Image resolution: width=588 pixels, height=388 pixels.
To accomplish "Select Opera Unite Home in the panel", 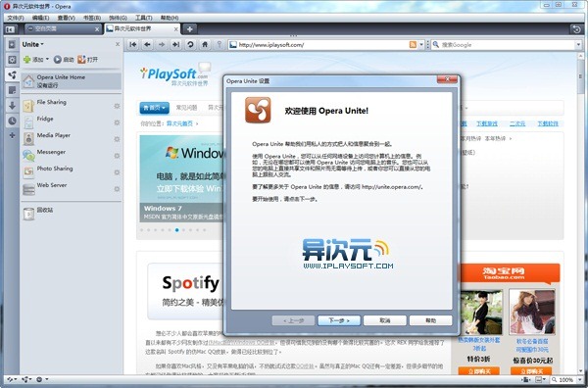I will [72, 81].
